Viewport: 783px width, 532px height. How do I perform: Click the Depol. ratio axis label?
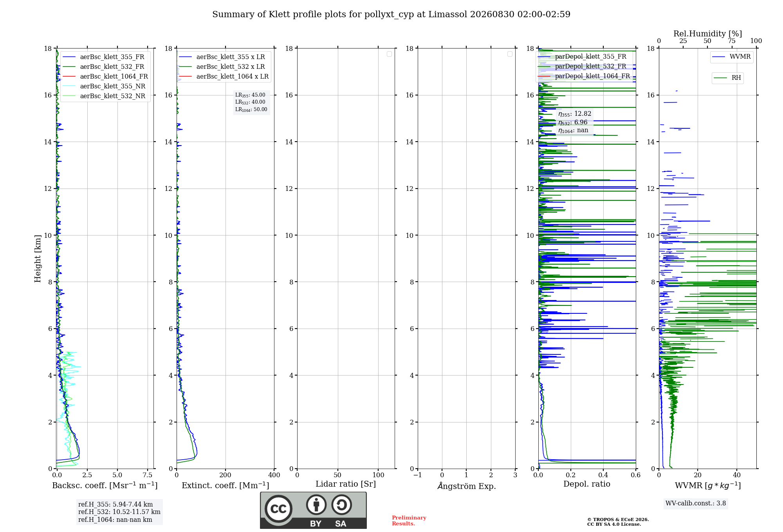click(x=587, y=484)
